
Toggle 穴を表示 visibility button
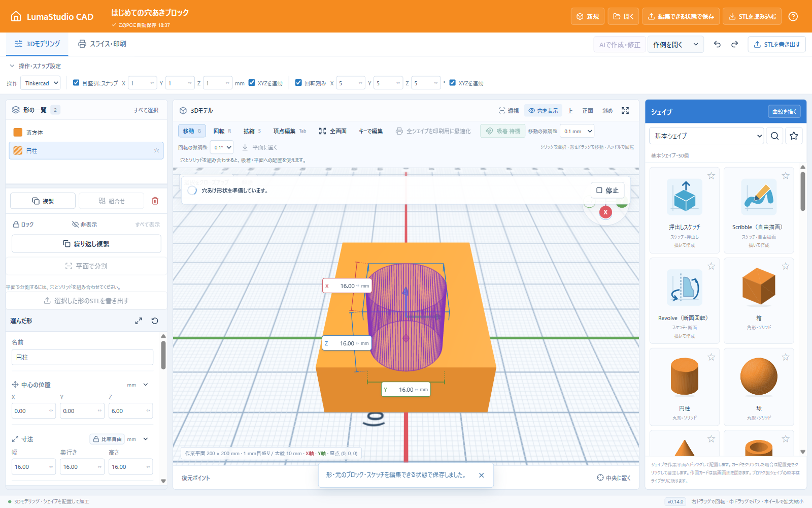click(x=543, y=110)
